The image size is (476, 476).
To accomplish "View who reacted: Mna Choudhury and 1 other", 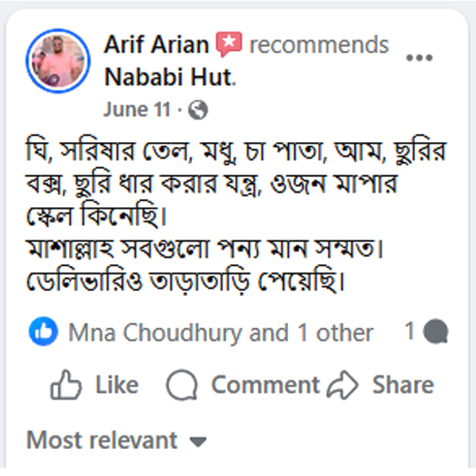I will pos(221,333).
